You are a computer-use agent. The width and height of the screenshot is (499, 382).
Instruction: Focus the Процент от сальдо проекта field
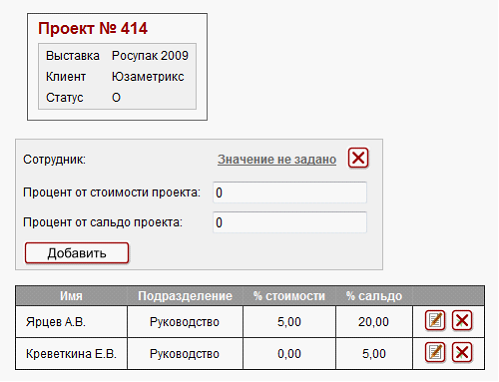click(x=290, y=222)
